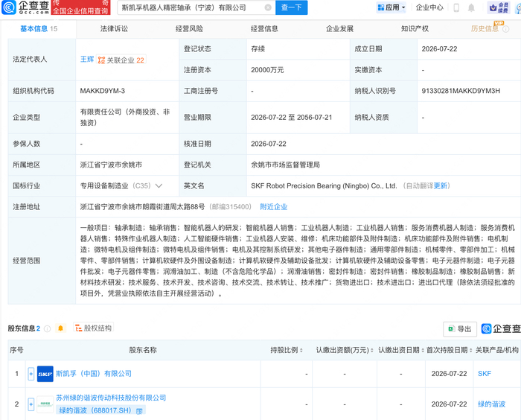Screen dimensions: 521x420
Task: Open the 应用 dropdown menu
Action: pos(391,7)
